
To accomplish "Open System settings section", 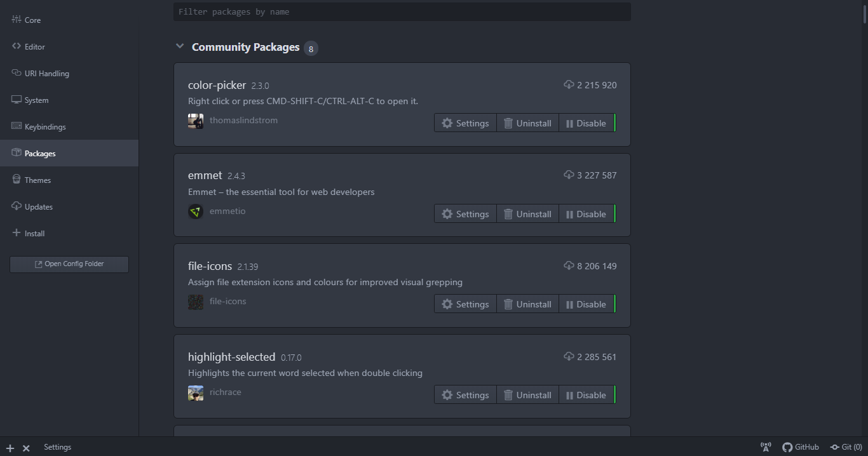I will [69, 100].
